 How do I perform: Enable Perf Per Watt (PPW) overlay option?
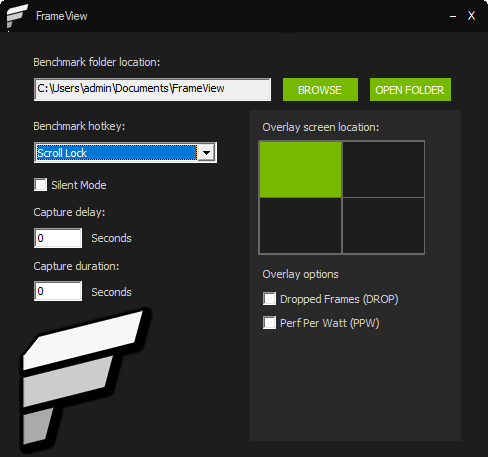(269, 322)
